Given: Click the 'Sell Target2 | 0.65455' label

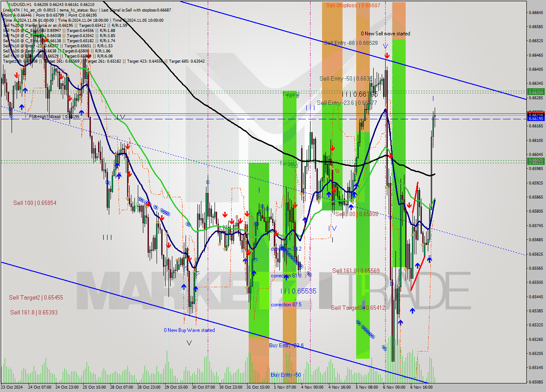Looking at the screenshot, I should pyautogui.click(x=36, y=297).
